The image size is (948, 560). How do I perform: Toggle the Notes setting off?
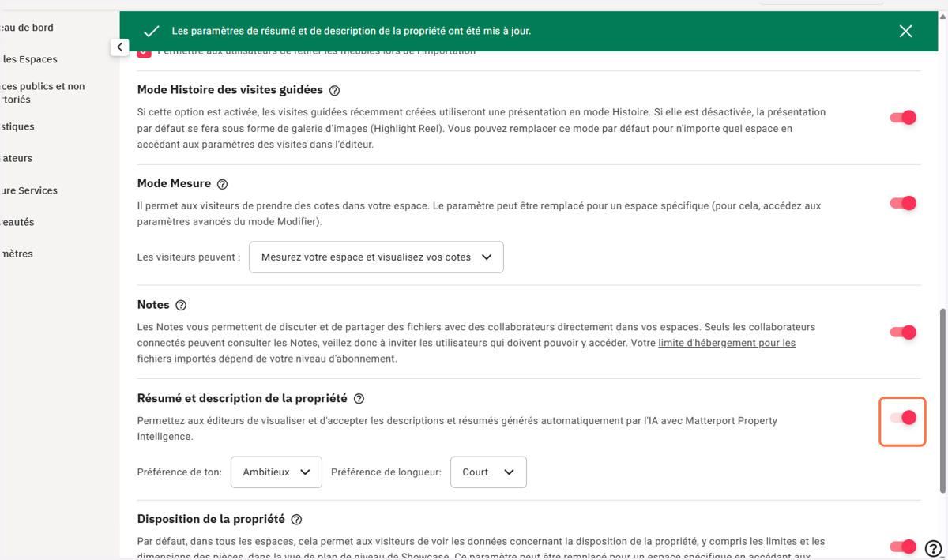[903, 333]
